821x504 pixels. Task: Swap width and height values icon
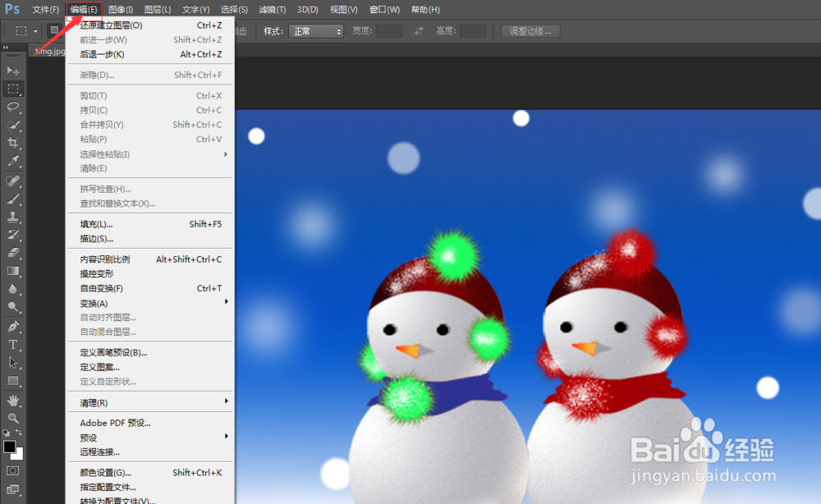click(419, 31)
